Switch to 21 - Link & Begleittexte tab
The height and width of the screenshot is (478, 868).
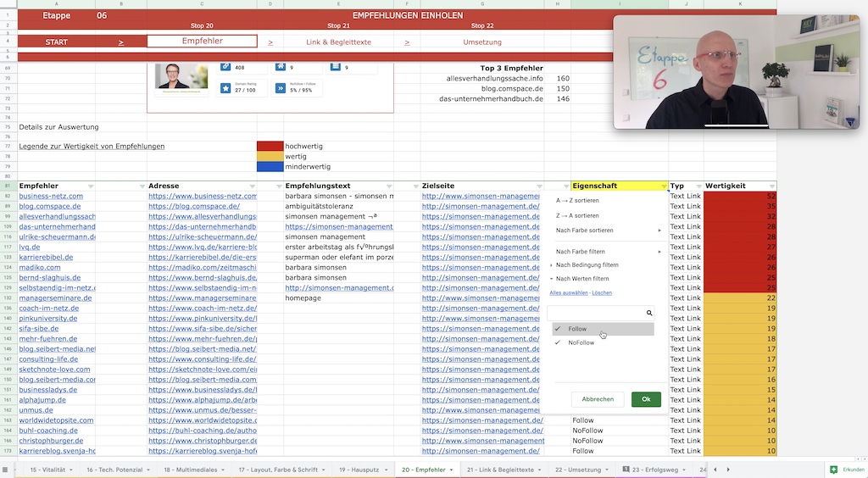(500, 470)
